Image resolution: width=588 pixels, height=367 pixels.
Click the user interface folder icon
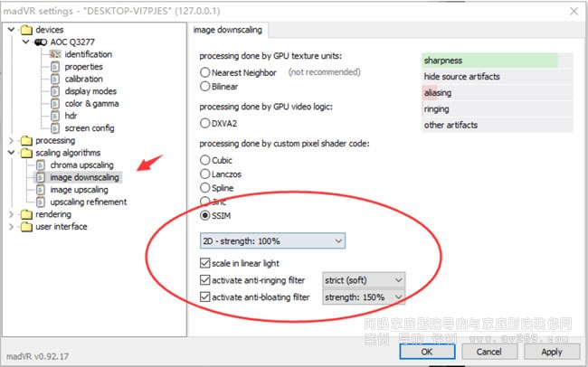click(x=26, y=227)
